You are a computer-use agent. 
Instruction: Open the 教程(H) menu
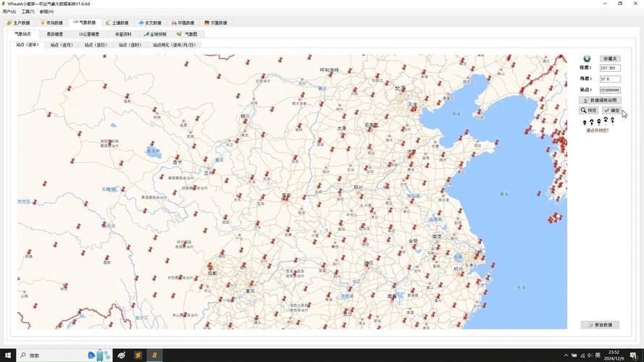46,12
